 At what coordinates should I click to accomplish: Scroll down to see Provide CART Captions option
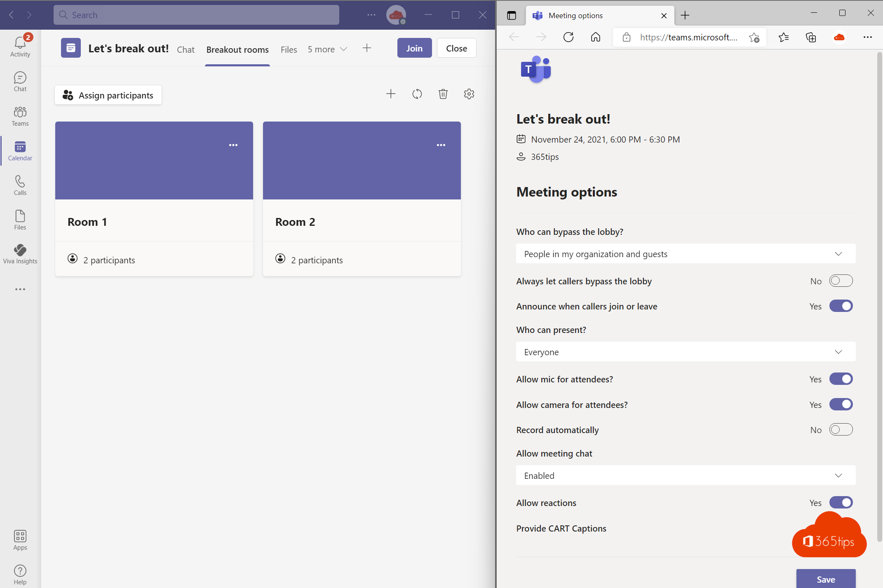[561, 527]
